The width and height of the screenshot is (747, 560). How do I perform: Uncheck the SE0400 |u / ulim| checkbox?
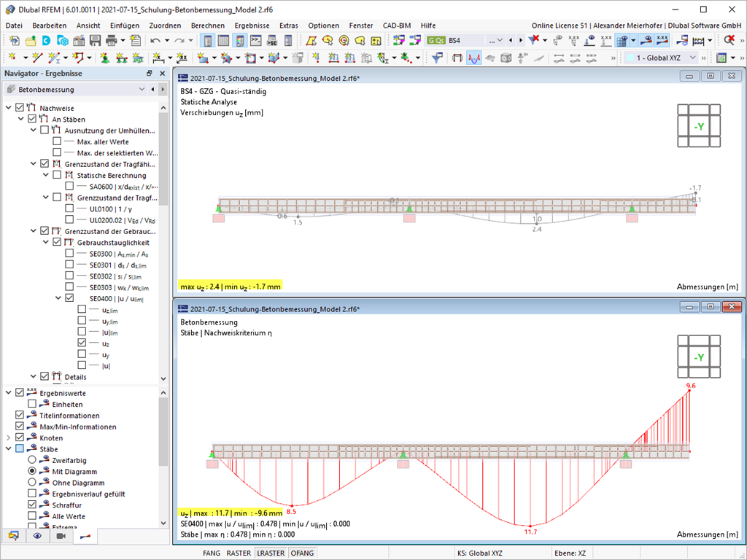(69, 298)
